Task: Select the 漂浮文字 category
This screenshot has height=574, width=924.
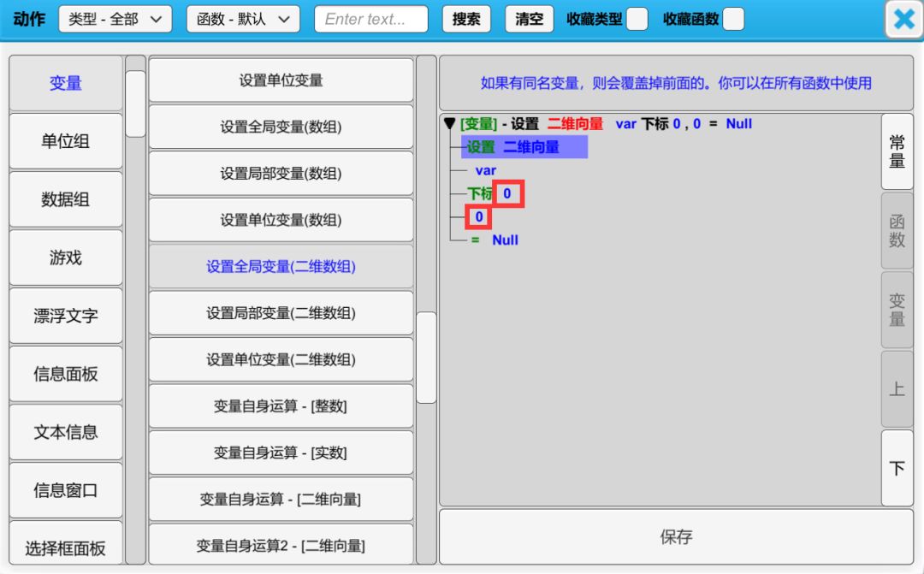Action: click(66, 316)
